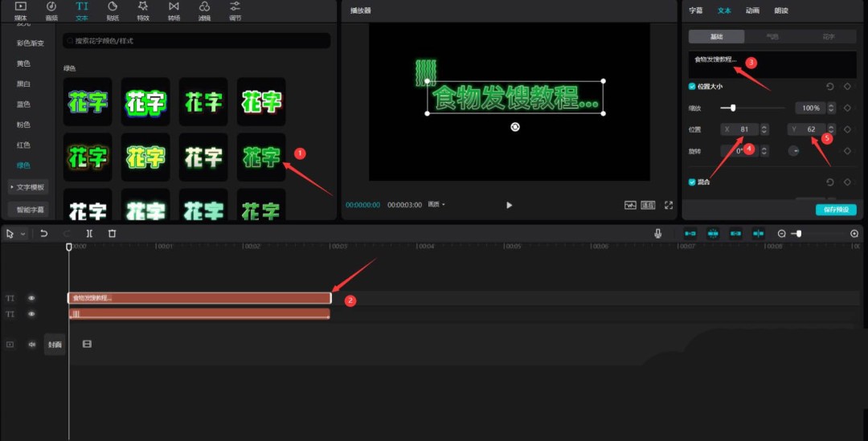868x441 pixels.
Task: Open the 贴纸 stickers tab
Action: (113, 10)
